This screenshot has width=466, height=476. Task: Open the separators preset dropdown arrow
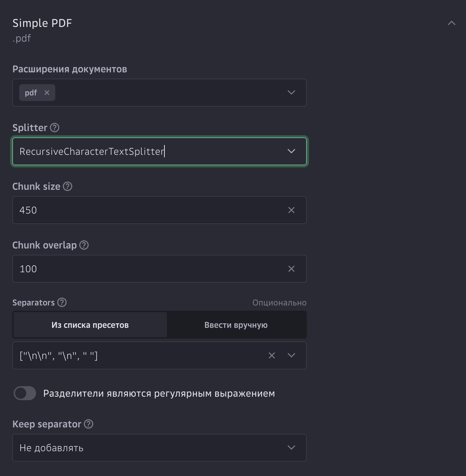point(291,355)
